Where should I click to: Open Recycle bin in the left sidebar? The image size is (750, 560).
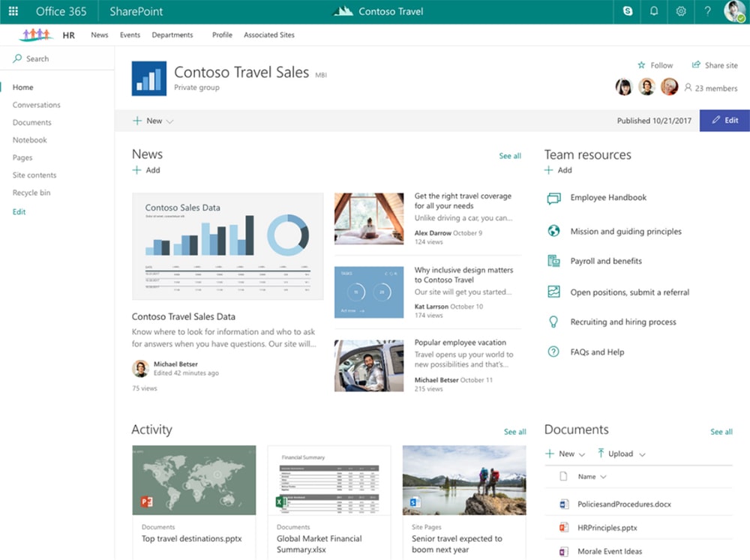[31, 193]
